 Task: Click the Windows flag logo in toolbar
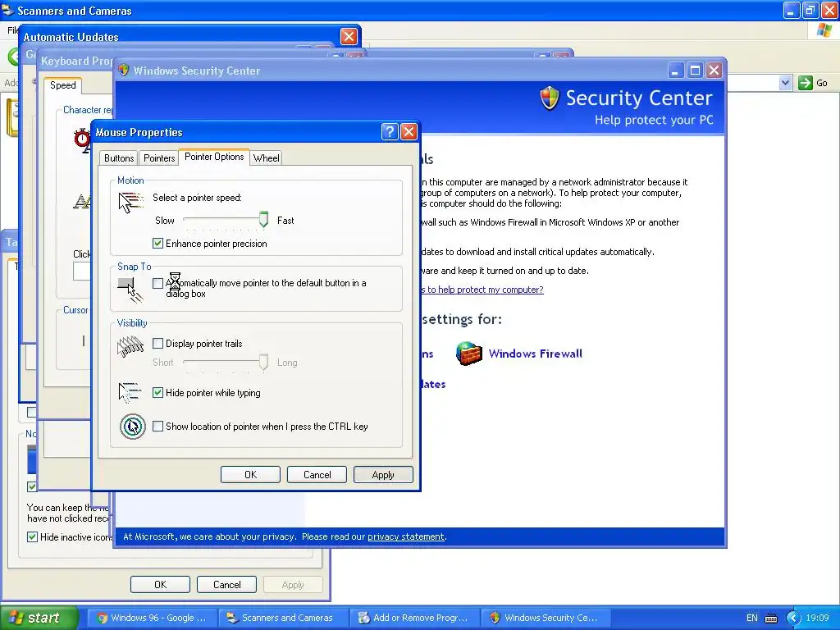point(825,30)
